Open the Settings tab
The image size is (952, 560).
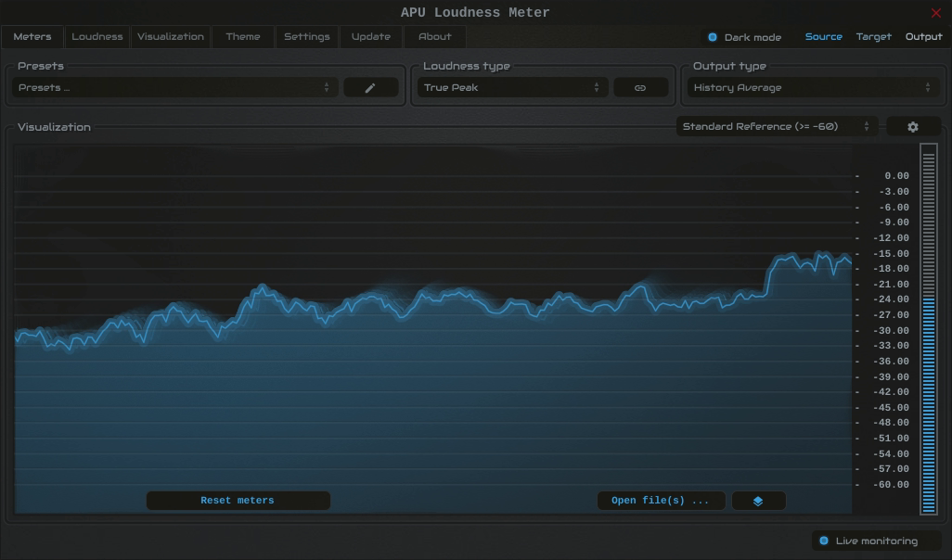click(x=307, y=37)
